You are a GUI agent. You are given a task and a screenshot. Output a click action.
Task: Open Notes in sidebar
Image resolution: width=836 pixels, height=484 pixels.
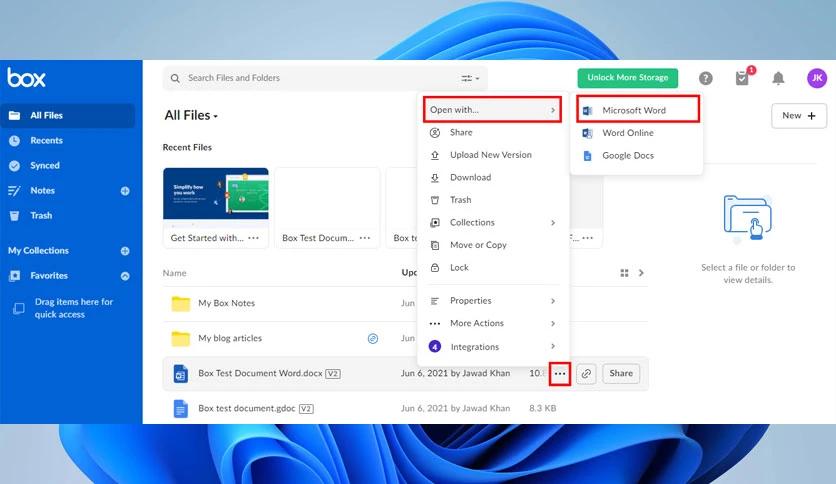(42, 191)
